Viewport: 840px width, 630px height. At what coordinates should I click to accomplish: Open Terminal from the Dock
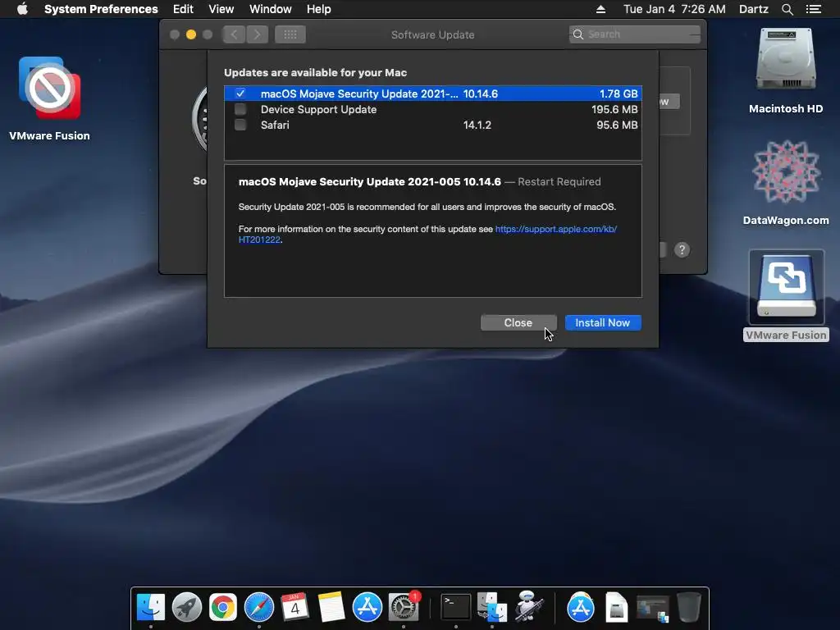pos(456,607)
